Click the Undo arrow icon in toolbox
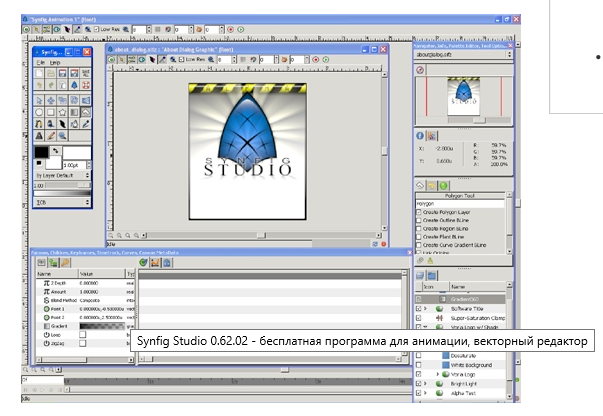Viewport: 603px width, 416px height. point(39,85)
